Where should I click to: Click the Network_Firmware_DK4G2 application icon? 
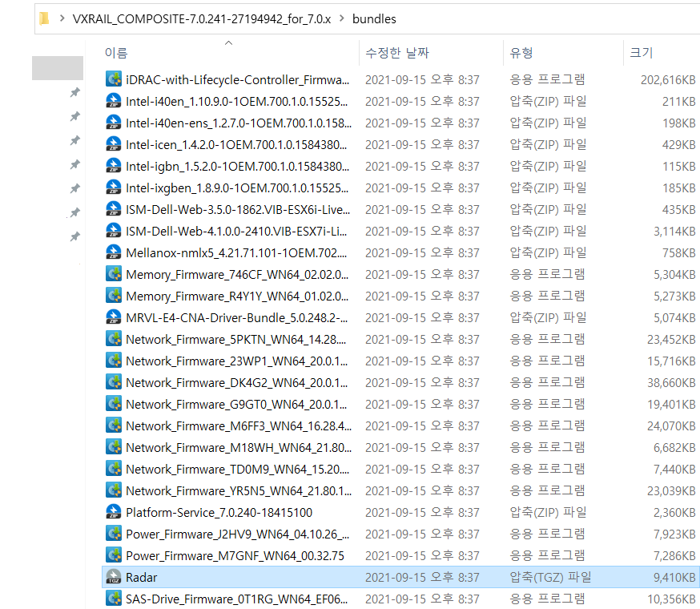click(x=114, y=382)
